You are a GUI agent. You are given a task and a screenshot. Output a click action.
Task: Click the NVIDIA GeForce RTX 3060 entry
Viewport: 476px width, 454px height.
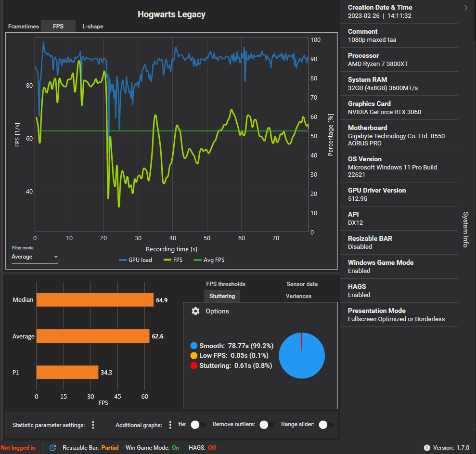(385, 112)
